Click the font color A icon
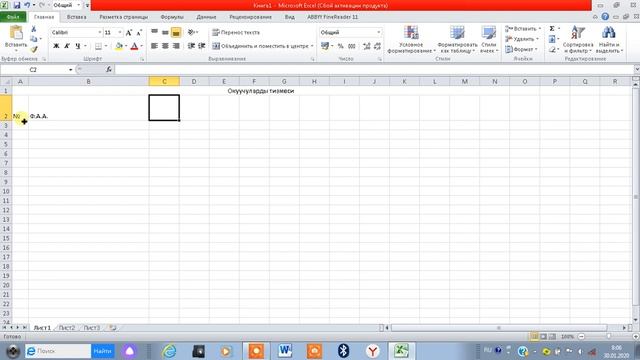Image resolution: width=640 pixels, height=360 pixels. point(134,46)
